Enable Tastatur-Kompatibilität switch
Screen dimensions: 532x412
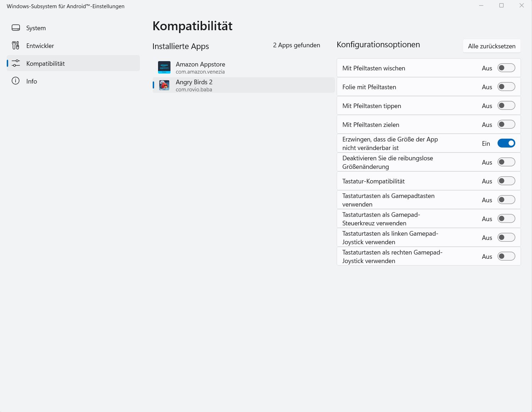(506, 181)
